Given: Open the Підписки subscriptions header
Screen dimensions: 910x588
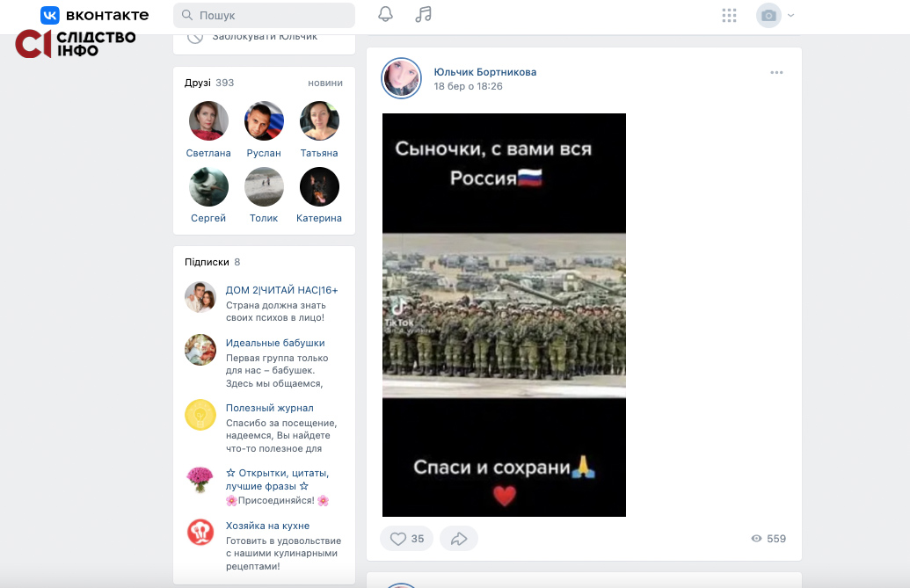Looking at the screenshot, I should (x=213, y=262).
